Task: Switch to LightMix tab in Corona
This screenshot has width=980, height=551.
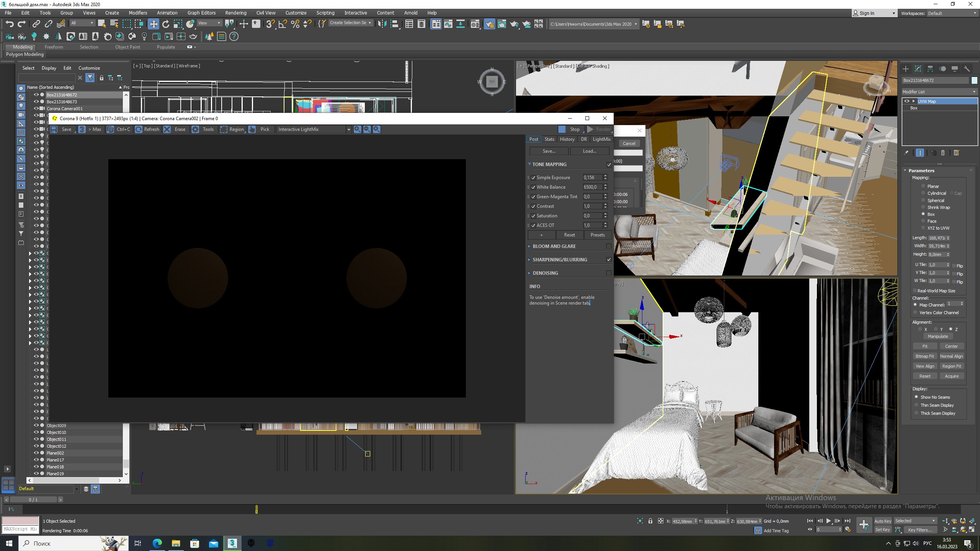Action: coord(601,139)
